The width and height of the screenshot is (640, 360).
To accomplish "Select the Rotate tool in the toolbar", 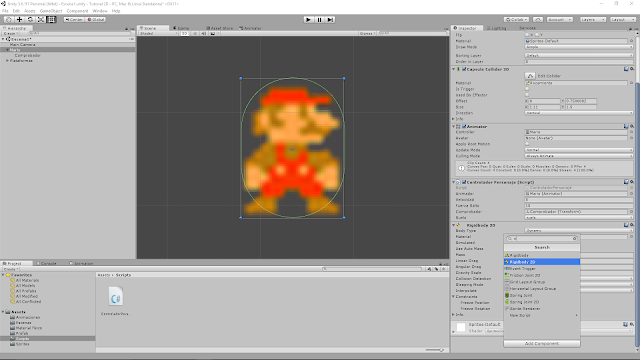I will coord(30,20).
